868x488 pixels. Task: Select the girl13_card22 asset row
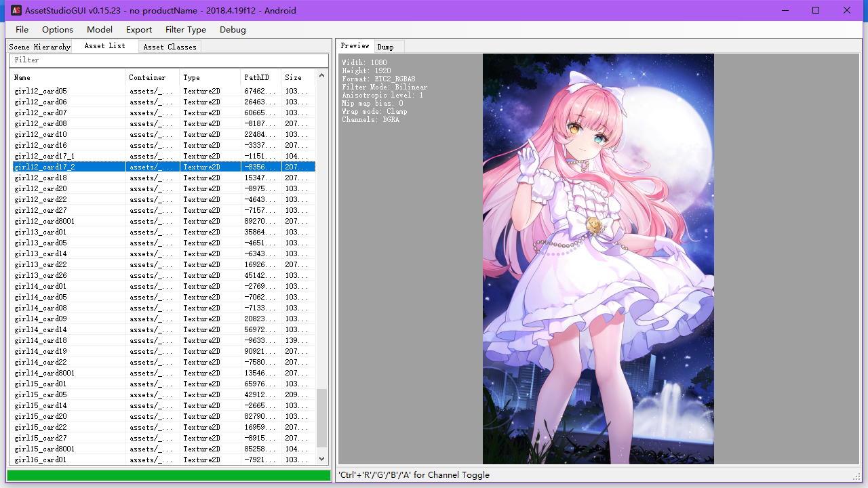coord(163,264)
